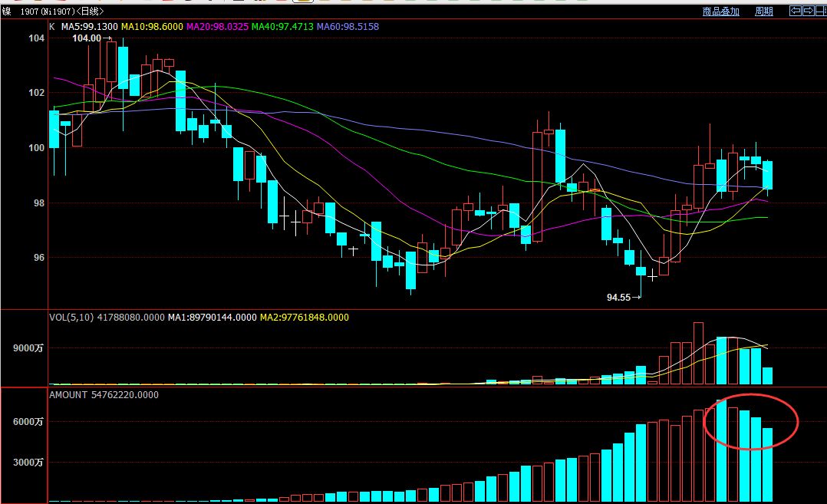Select the yellow MA10 indicator label

point(152,27)
